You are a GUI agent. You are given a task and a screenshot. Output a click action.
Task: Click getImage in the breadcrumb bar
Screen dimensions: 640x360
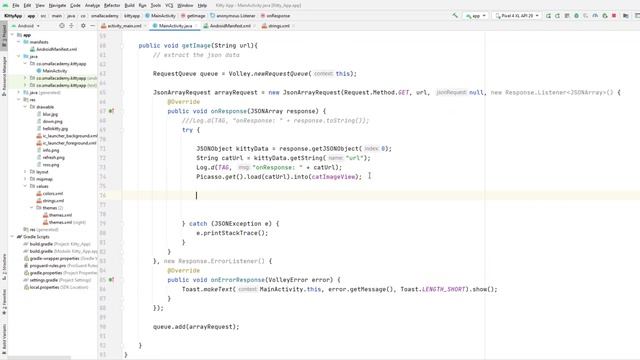193,16
